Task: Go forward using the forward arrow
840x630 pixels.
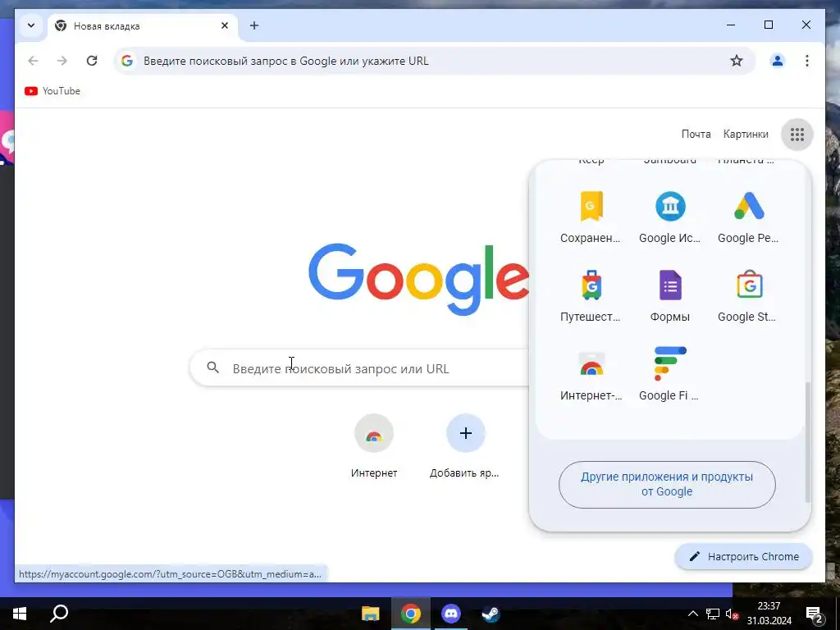Action: (x=62, y=61)
